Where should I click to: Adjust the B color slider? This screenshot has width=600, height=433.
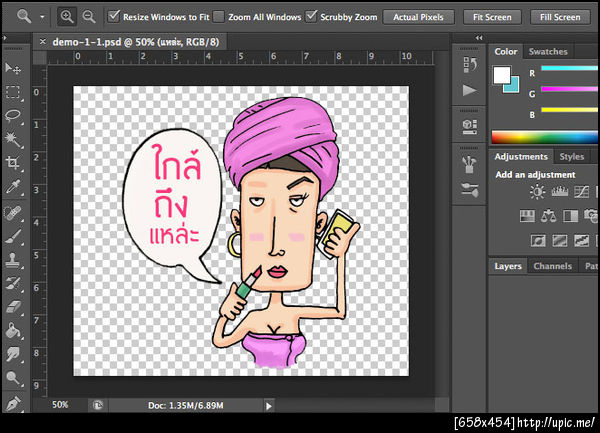pyautogui.click(x=569, y=110)
